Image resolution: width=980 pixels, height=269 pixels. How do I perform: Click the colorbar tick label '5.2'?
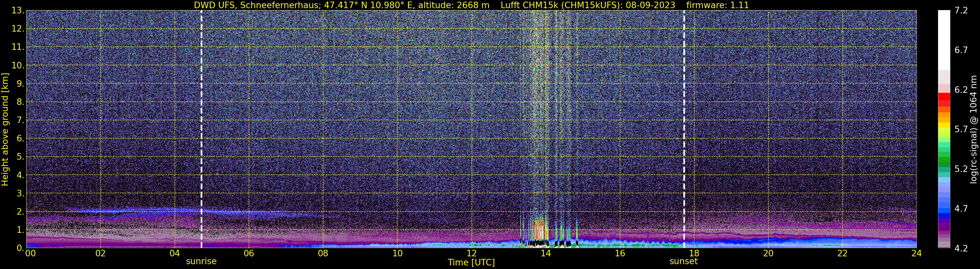961,169
